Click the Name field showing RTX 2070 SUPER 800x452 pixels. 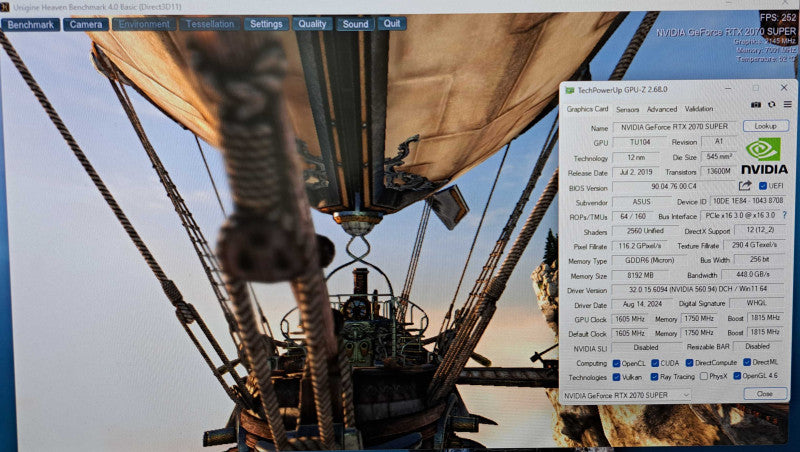coord(674,127)
